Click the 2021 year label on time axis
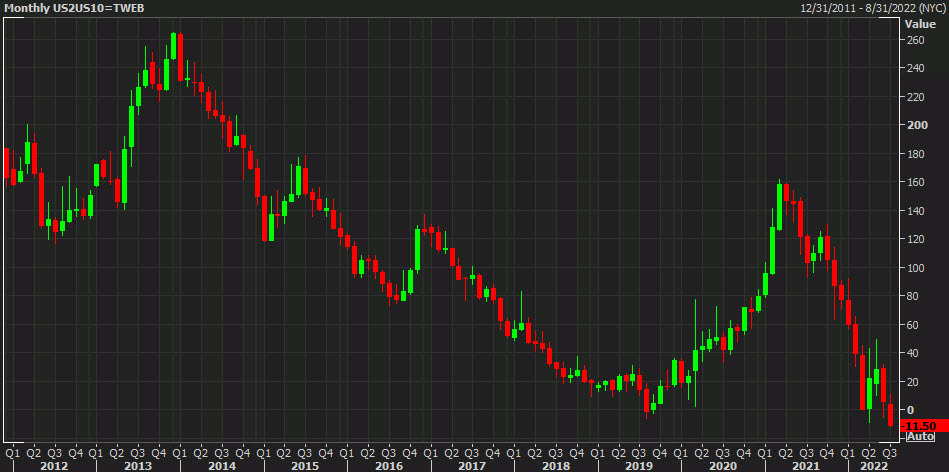949x472 pixels. pyautogui.click(x=807, y=465)
